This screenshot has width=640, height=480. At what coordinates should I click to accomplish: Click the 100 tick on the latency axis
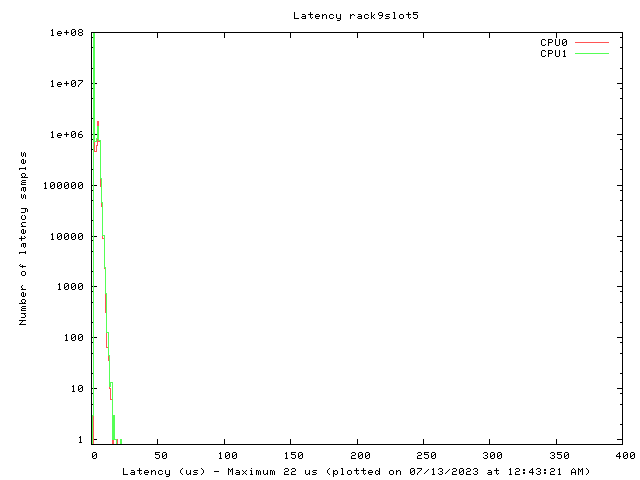click(225, 456)
